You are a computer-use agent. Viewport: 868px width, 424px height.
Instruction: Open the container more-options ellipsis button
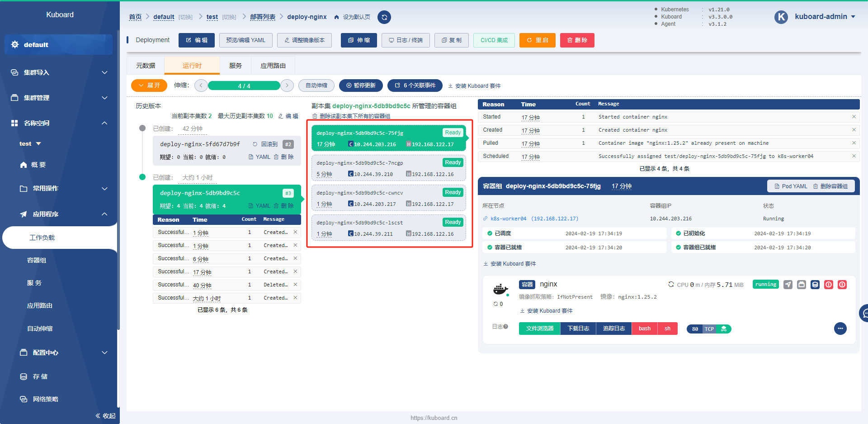click(x=840, y=329)
